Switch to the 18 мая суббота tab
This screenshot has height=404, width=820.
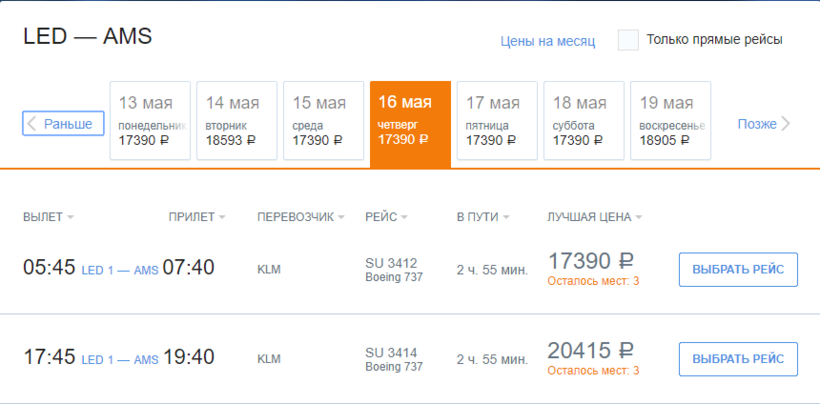coord(584,121)
